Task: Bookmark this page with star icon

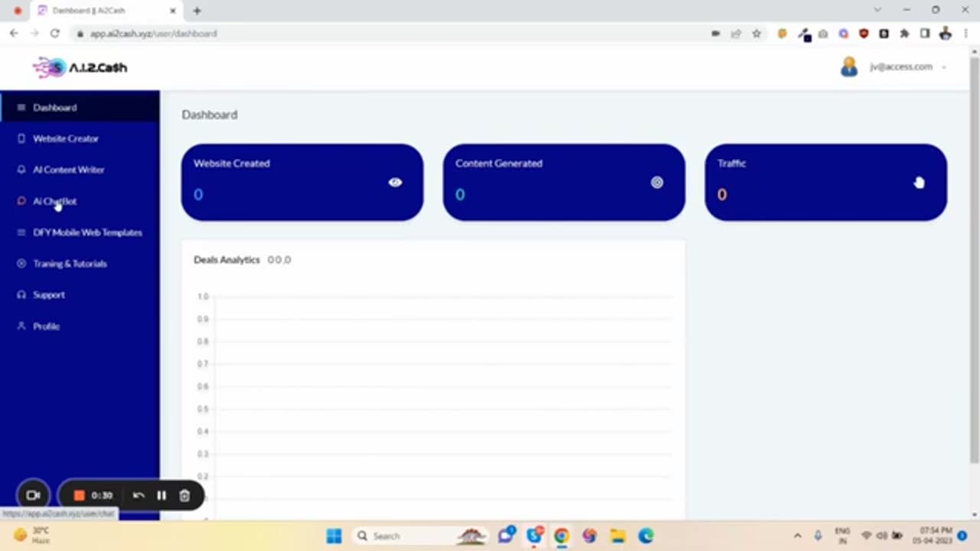Action: (756, 34)
